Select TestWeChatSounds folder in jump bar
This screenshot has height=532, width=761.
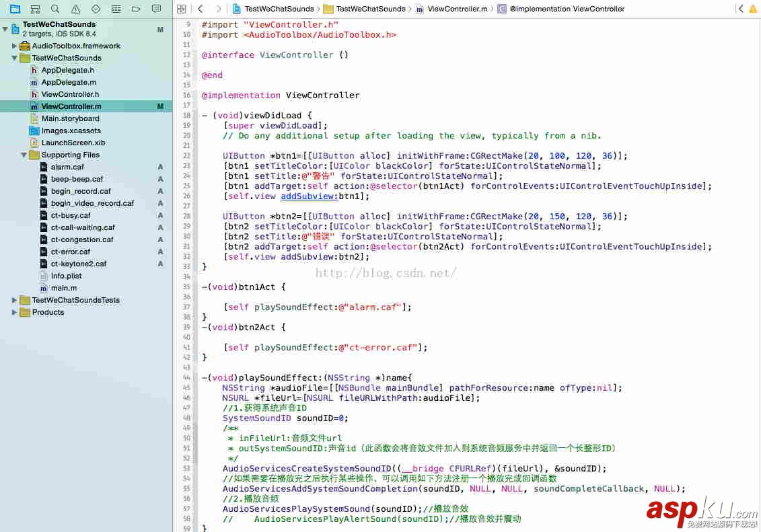[x=365, y=9]
